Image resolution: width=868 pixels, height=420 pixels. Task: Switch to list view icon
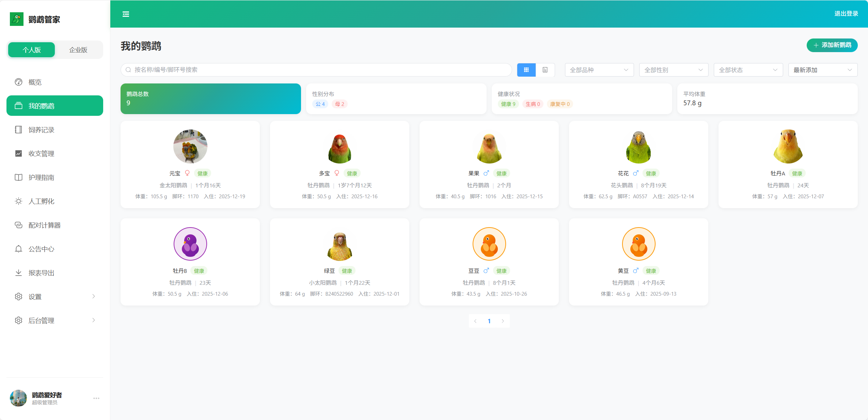click(545, 70)
